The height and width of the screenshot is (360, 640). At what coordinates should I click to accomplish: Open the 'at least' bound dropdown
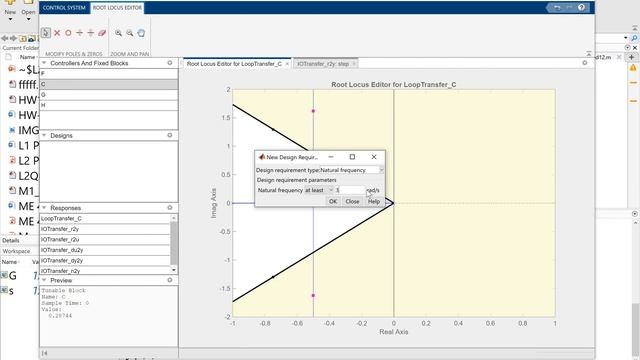331,190
